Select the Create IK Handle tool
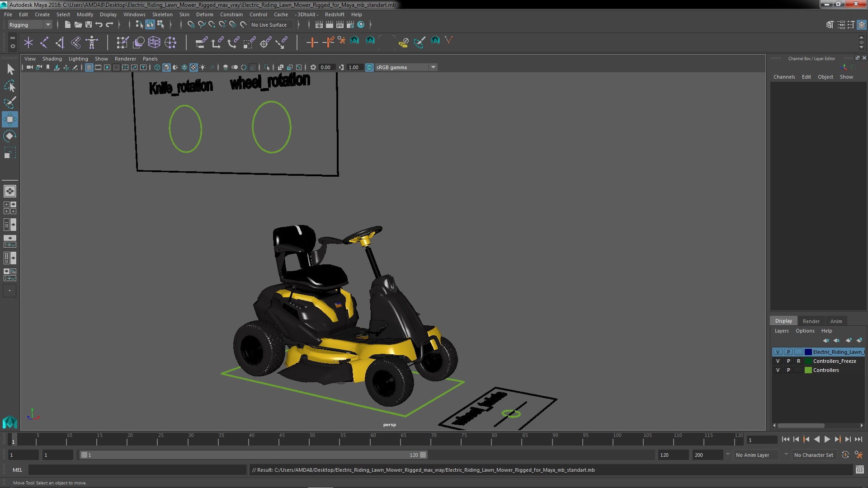 point(60,42)
